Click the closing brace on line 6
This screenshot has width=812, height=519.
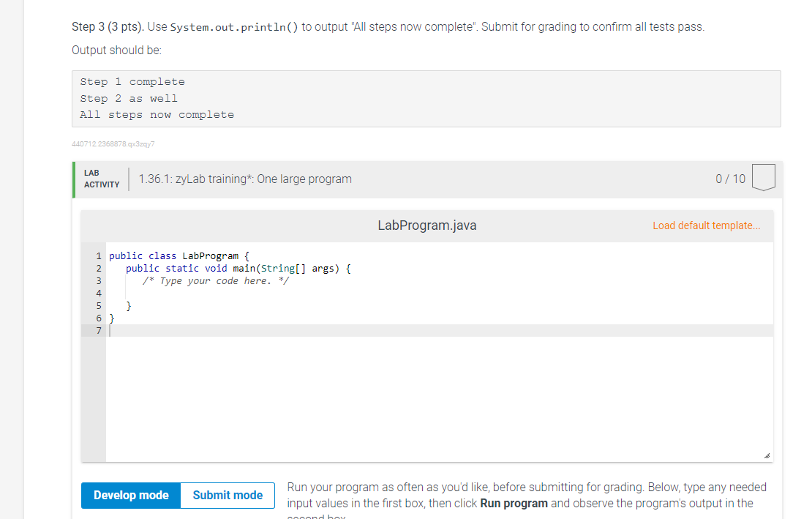point(111,318)
